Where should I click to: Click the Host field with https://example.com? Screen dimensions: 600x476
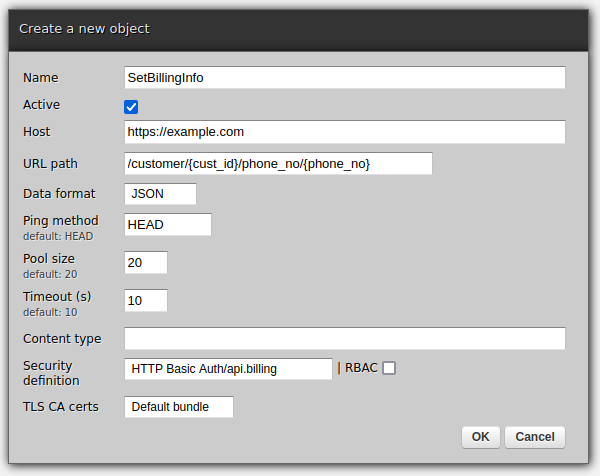[x=344, y=132]
